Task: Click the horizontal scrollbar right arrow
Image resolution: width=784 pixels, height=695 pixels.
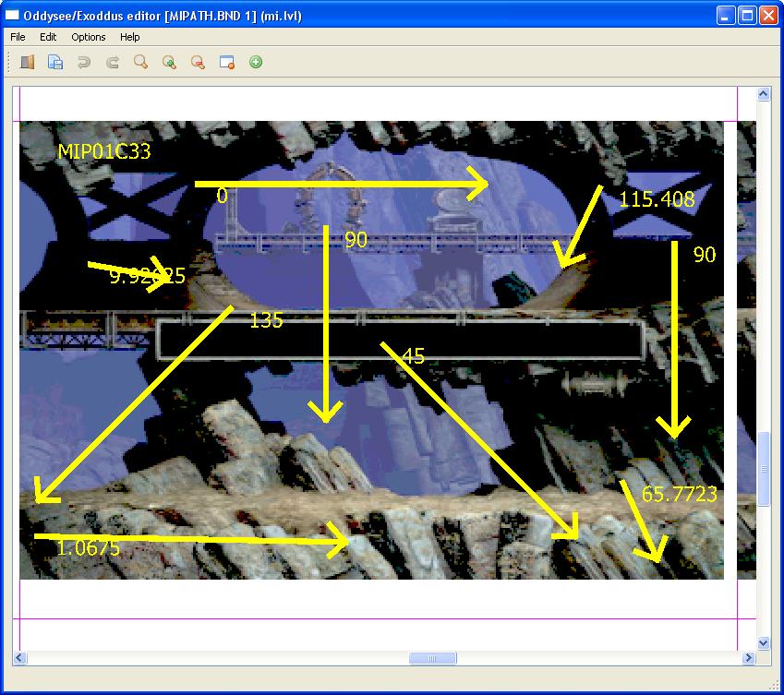Action: (x=748, y=658)
